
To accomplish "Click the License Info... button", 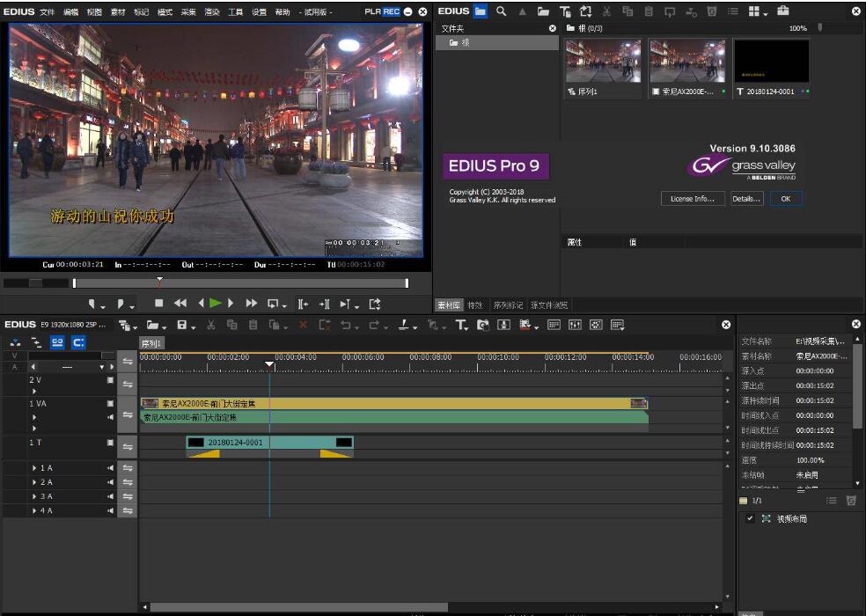I will [693, 199].
